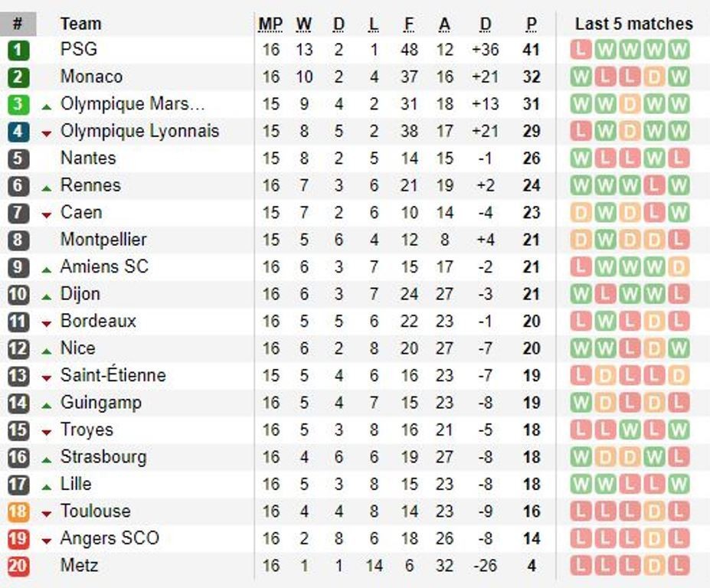The height and width of the screenshot is (588, 710).
Task: Click the blue rank 4 badge
Action: (18, 132)
